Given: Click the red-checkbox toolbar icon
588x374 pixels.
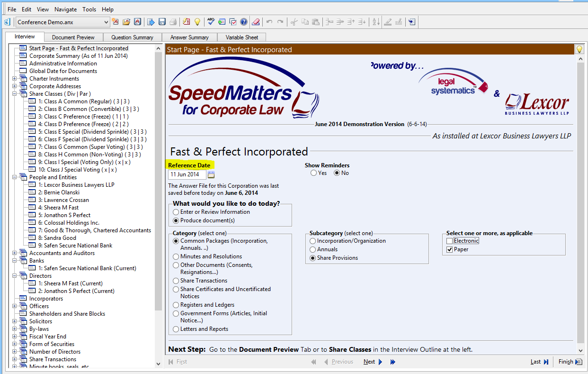Looking at the screenshot, I should pos(233,22).
